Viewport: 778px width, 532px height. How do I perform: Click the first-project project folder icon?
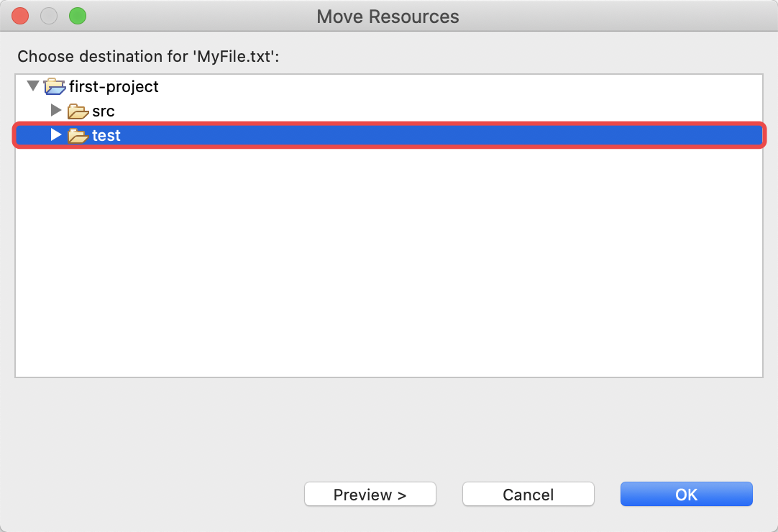click(x=55, y=86)
